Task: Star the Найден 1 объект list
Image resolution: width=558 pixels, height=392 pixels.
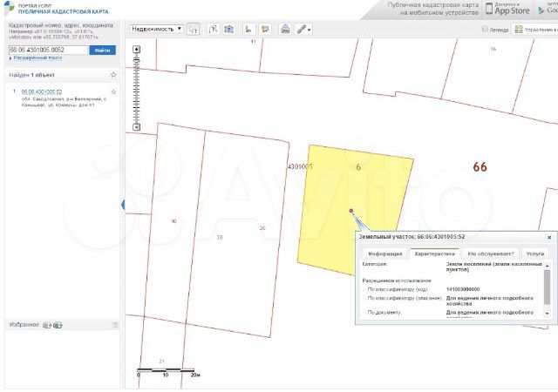Action: (113, 75)
